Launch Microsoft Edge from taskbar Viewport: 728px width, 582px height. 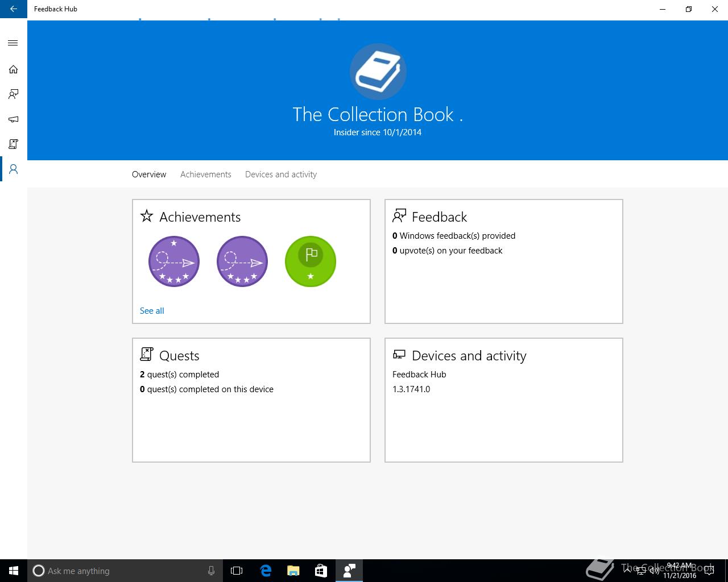point(265,571)
